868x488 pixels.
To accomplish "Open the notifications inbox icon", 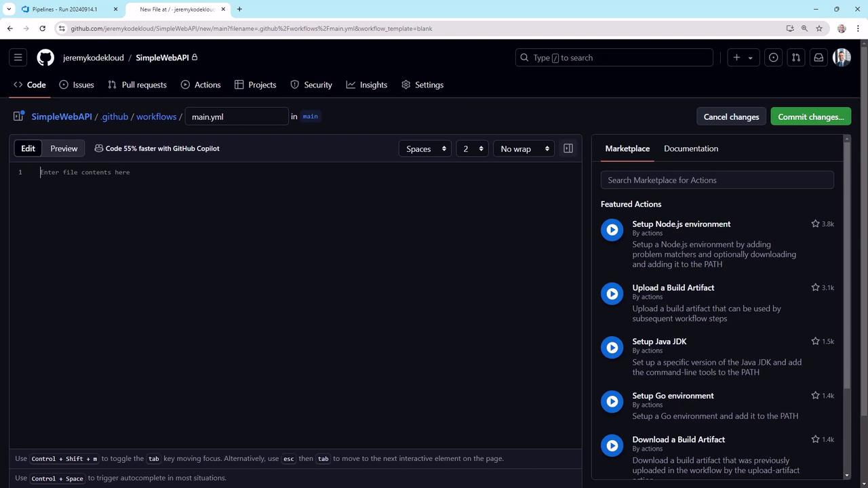I will click(818, 58).
